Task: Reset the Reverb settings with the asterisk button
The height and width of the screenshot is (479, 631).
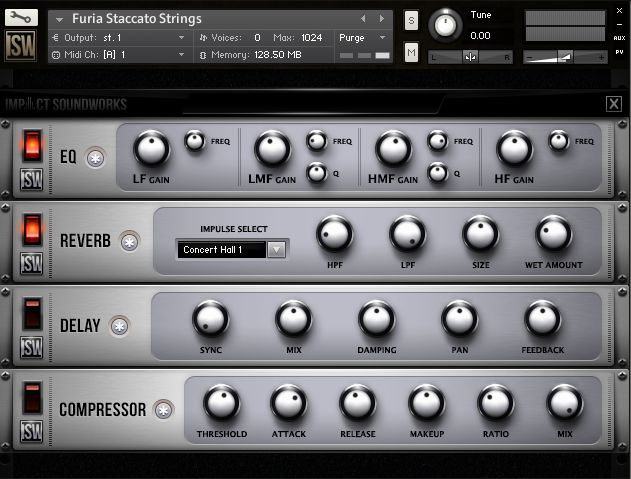Action: (x=130, y=242)
